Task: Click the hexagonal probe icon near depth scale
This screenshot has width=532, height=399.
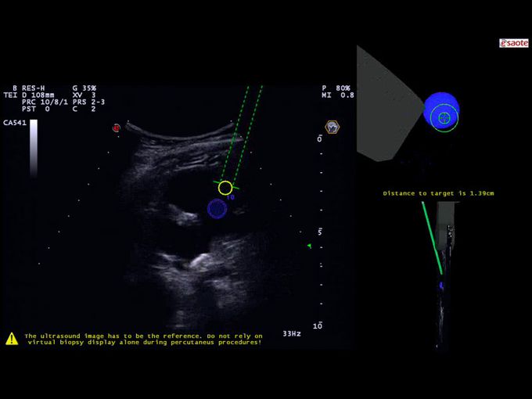Action: pos(332,126)
